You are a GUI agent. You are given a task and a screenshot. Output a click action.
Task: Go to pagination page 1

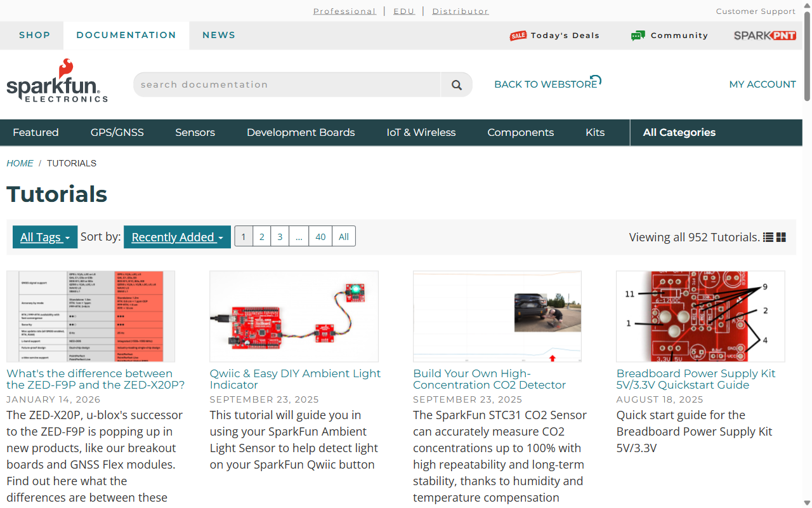243,236
